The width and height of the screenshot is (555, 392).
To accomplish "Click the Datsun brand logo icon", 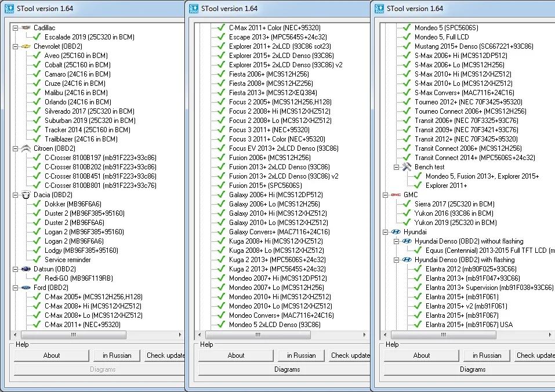I will (x=26, y=269).
